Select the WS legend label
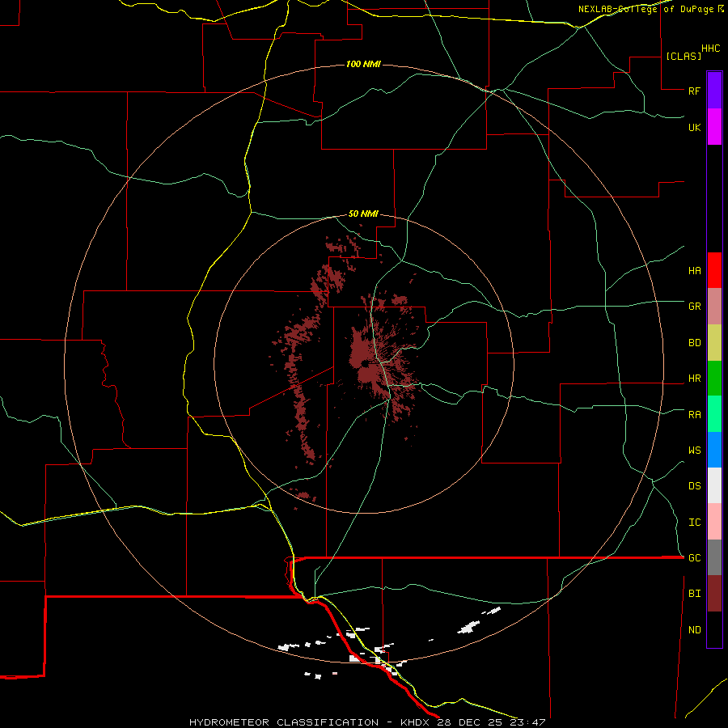Viewport: 728px width, 728px height. 694,450
